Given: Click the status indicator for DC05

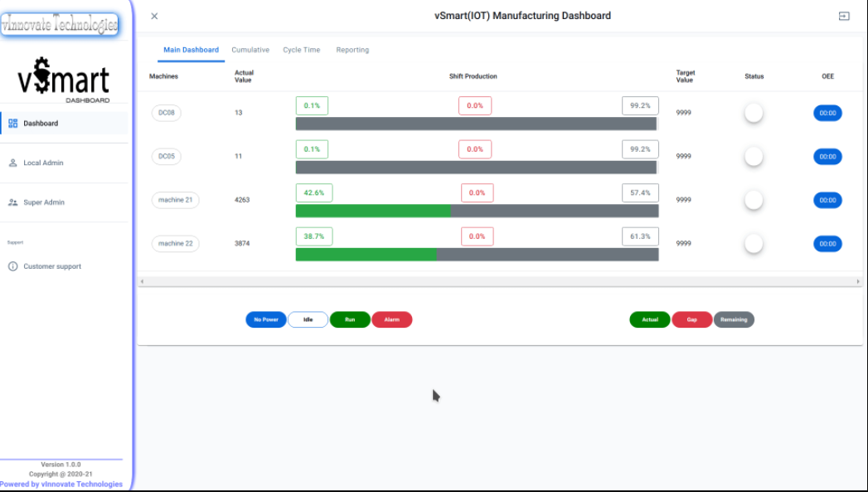Looking at the screenshot, I should point(754,157).
